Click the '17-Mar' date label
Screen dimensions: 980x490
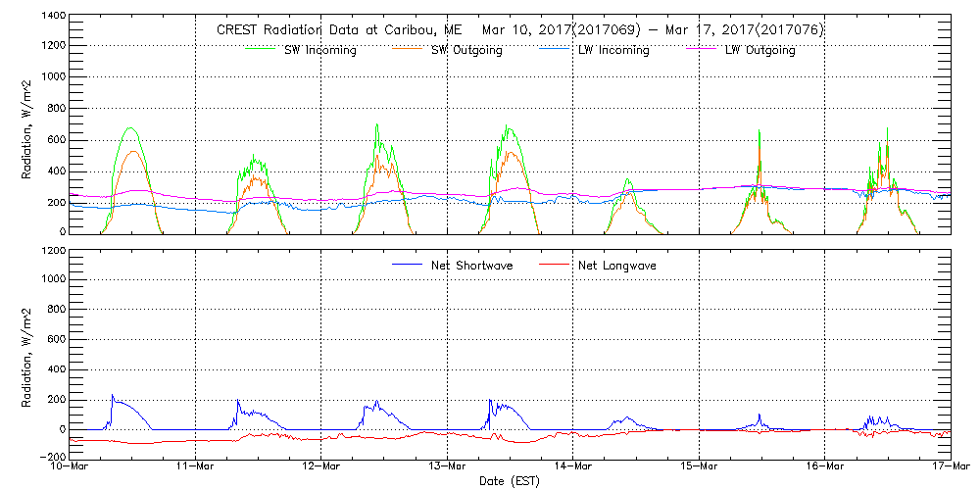pyautogui.click(x=949, y=467)
